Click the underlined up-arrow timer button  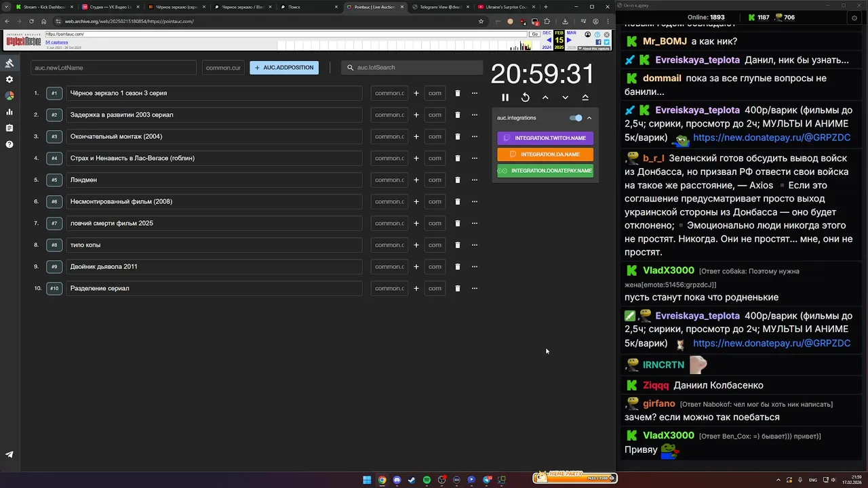pyautogui.click(x=585, y=98)
